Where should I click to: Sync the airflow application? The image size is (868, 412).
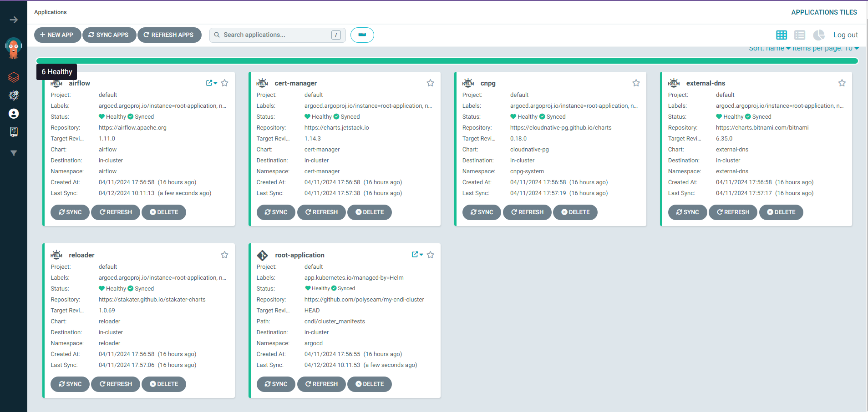pos(70,212)
